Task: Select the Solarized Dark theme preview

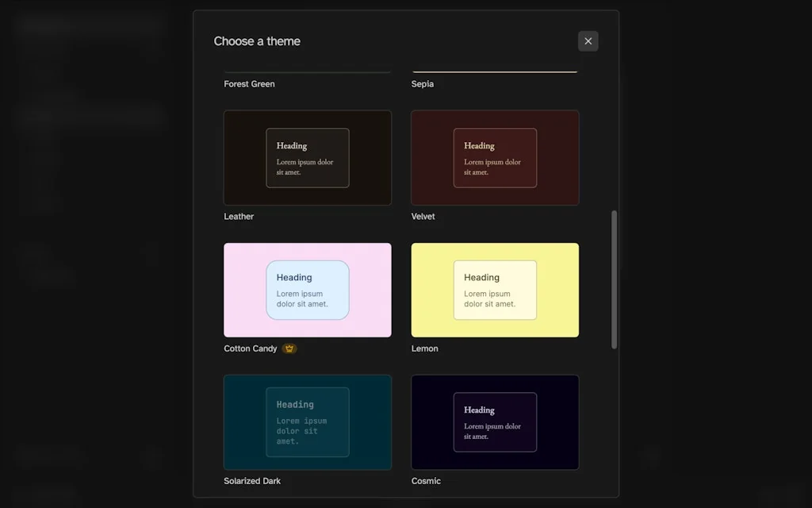Action: coord(308,421)
